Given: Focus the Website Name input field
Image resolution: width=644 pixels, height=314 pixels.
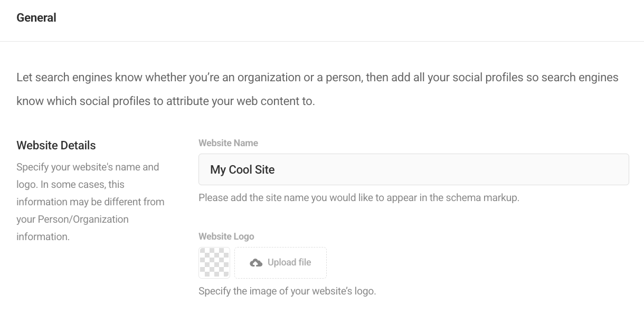Looking at the screenshot, I should [x=413, y=169].
